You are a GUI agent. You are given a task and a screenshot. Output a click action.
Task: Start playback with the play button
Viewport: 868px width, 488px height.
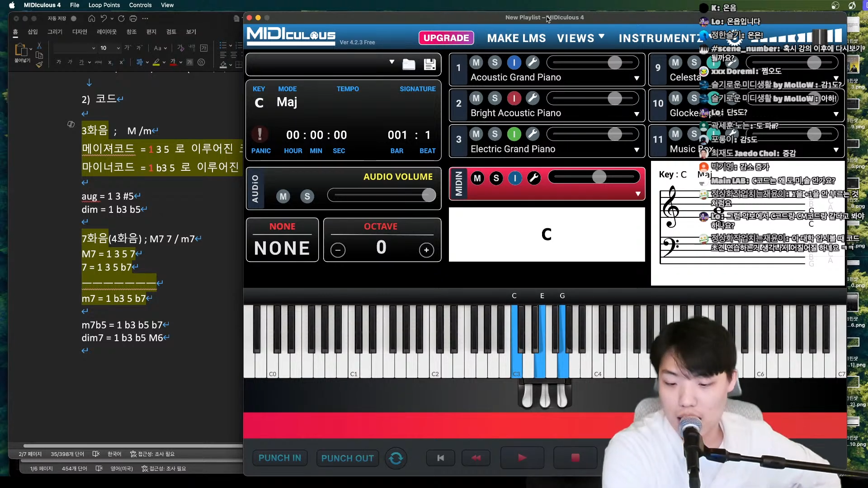(522, 458)
